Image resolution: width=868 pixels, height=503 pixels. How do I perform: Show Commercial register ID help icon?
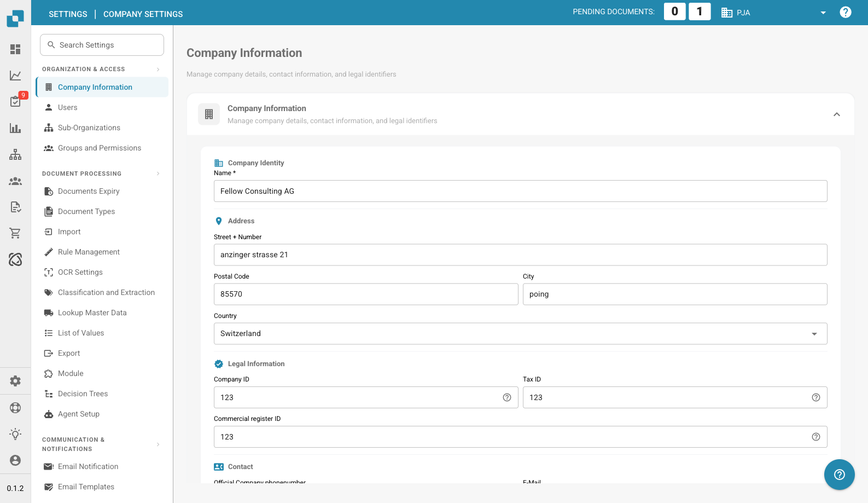(x=816, y=437)
